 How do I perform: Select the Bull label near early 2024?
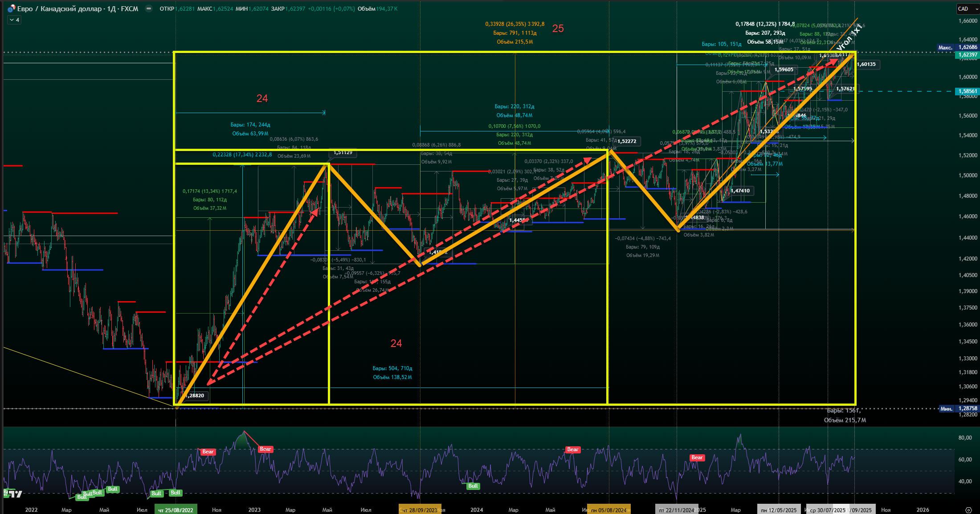click(x=473, y=486)
